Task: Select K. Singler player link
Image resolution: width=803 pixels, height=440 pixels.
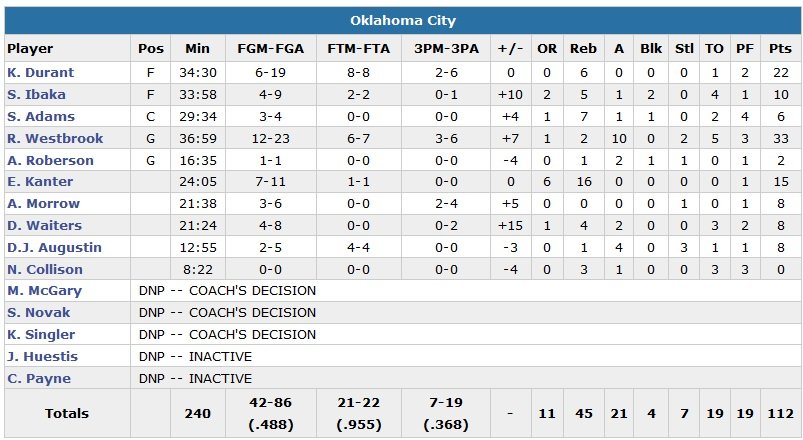Action: (x=41, y=335)
